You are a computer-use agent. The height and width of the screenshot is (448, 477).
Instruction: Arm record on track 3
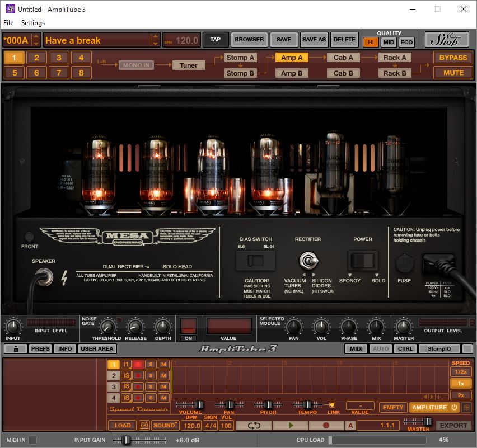[x=138, y=386]
